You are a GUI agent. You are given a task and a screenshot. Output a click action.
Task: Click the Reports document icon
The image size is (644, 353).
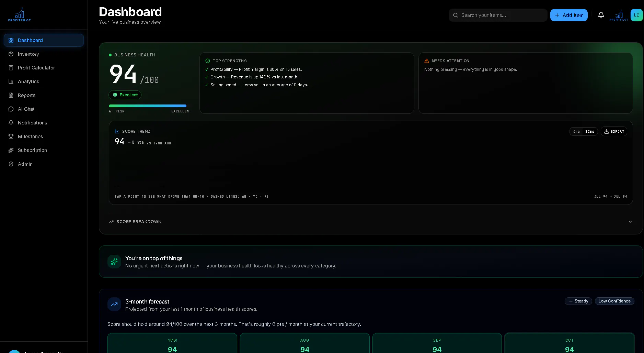click(x=11, y=95)
